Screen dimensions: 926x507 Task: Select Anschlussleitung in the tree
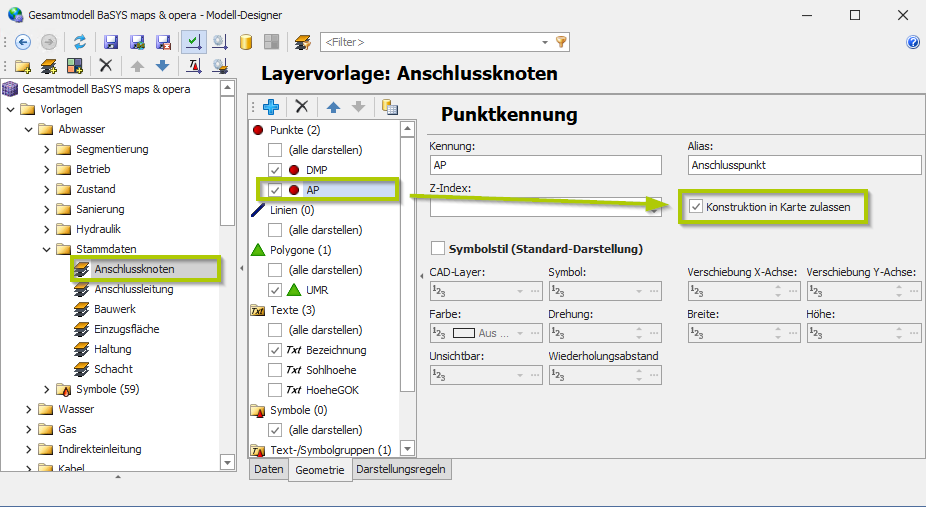133,289
